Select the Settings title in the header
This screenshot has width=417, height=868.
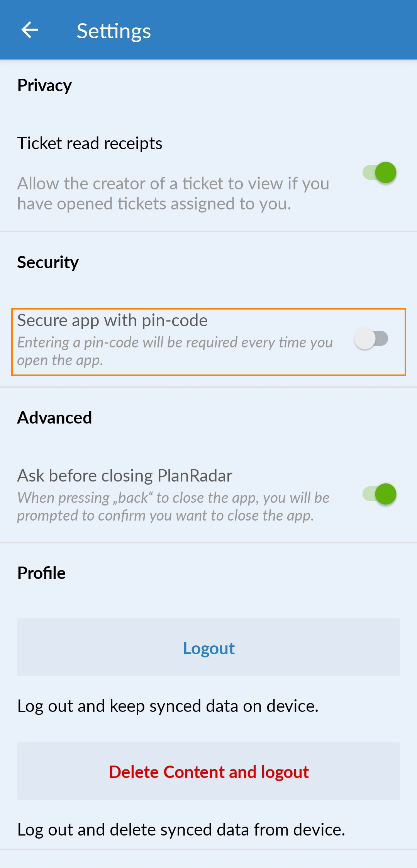click(114, 30)
